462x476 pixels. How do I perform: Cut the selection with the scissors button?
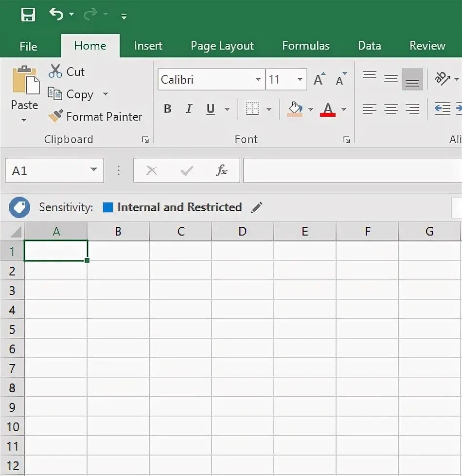pos(66,72)
